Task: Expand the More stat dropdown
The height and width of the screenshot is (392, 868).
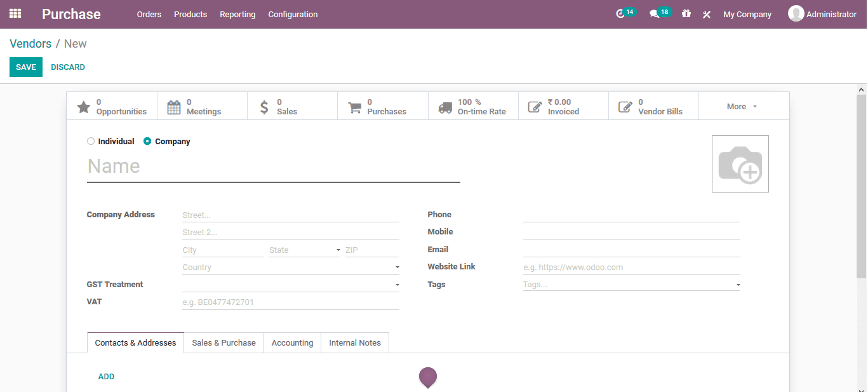Action: click(x=740, y=106)
